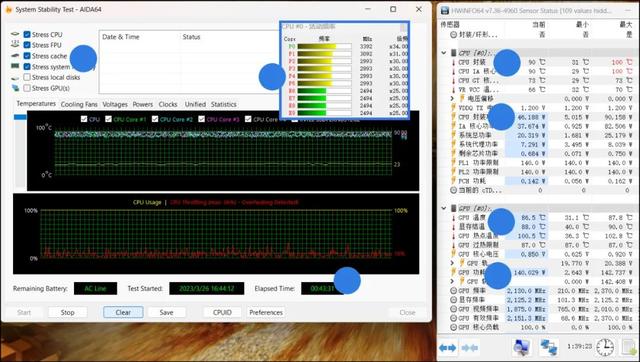Open the network computers icon in HWiNFO toolbar
This screenshot has width=640, height=362.
[549, 347]
